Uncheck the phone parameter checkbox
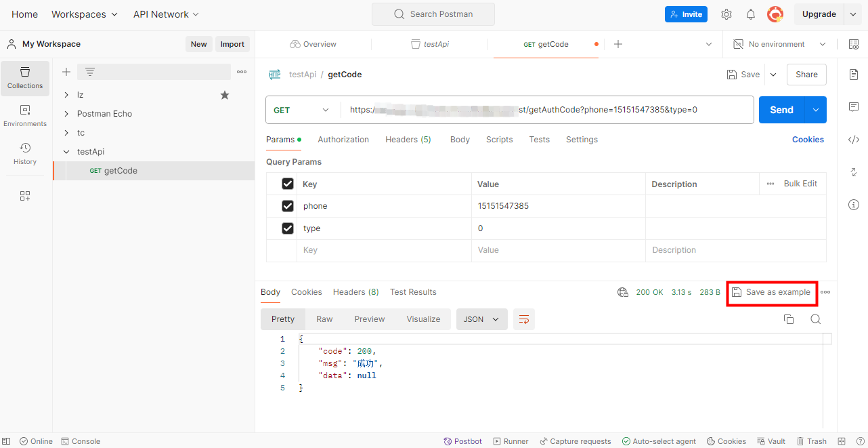 (x=288, y=206)
